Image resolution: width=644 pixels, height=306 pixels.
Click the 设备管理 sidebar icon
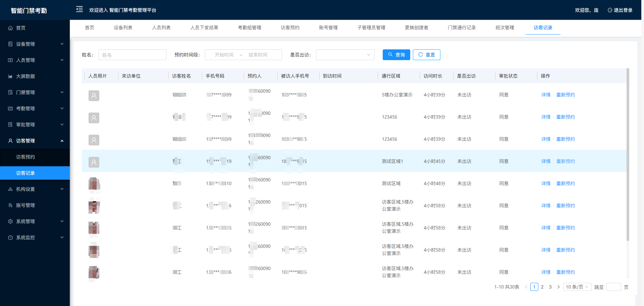point(10,44)
